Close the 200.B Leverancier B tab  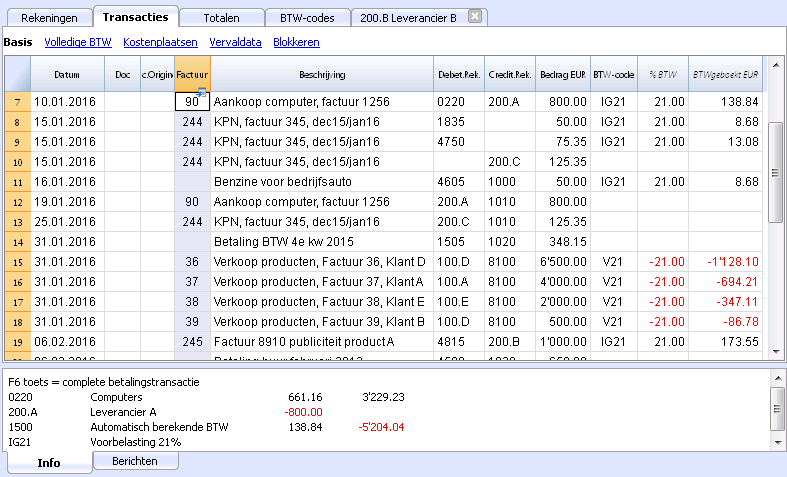point(475,17)
